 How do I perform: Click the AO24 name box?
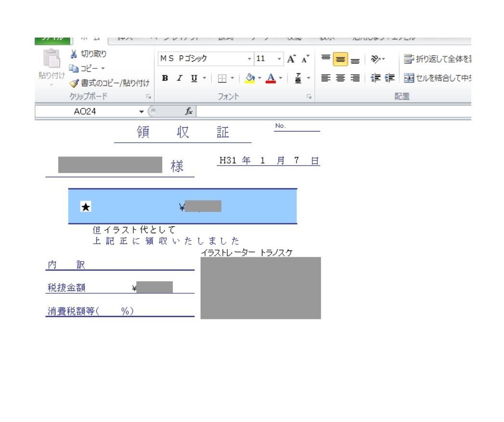(85, 112)
